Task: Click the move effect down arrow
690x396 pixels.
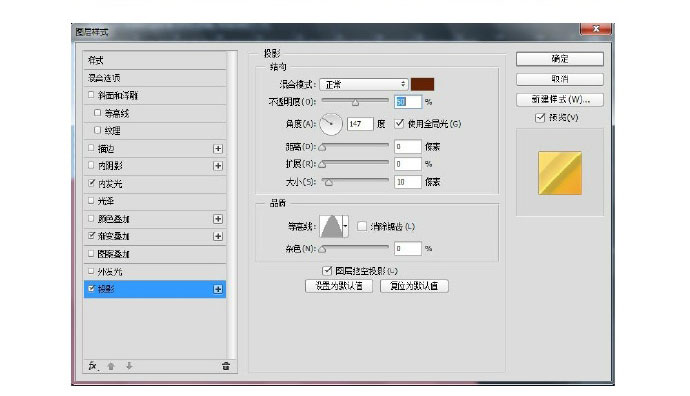Action: [x=129, y=366]
